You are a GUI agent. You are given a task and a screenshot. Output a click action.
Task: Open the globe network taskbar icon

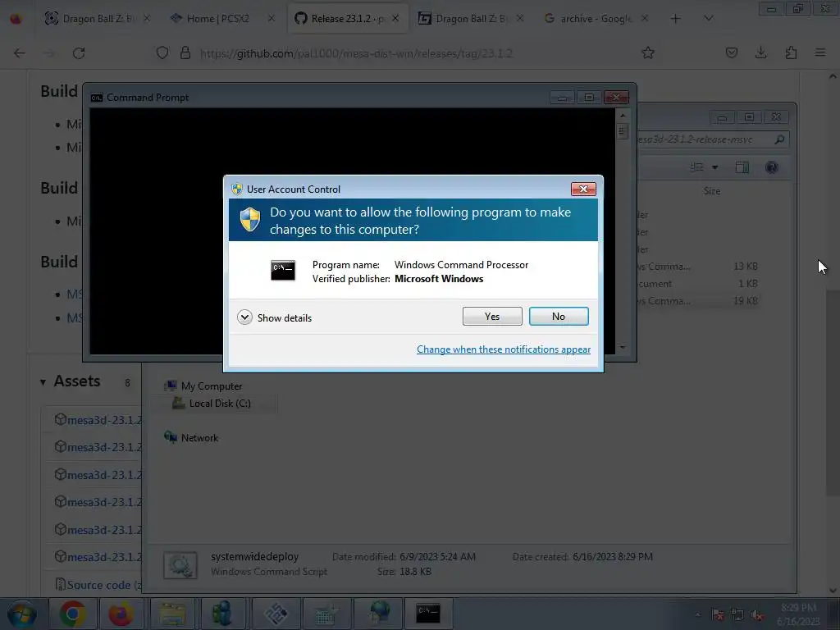click(379, 614)
